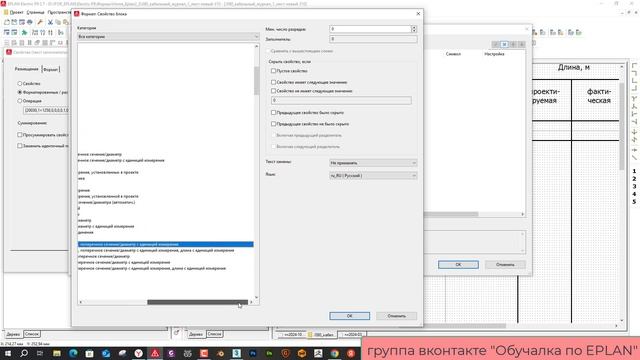Screen dimensions: 640x360
Task: Check 'Свойство не имеет следующее значение'
Action: (x=273, y=91)
